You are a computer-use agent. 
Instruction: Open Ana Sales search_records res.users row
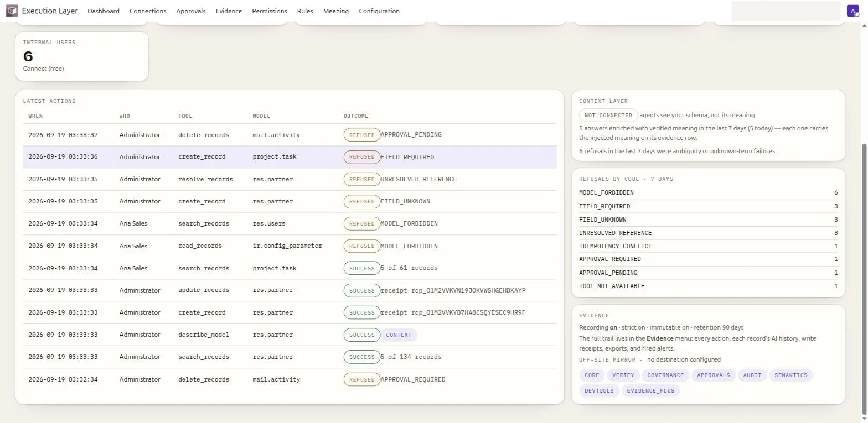(290, 224)
